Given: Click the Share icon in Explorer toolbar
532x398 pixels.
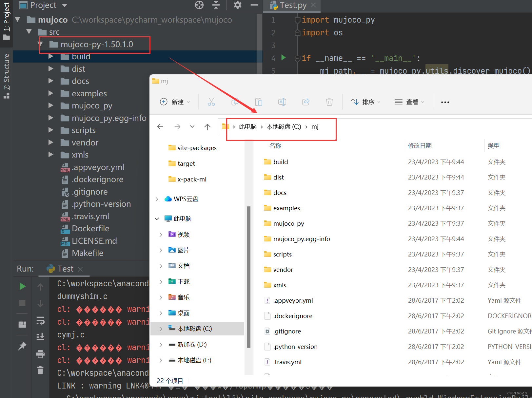Looking at the screenshot, I should (x=306, y=102).
